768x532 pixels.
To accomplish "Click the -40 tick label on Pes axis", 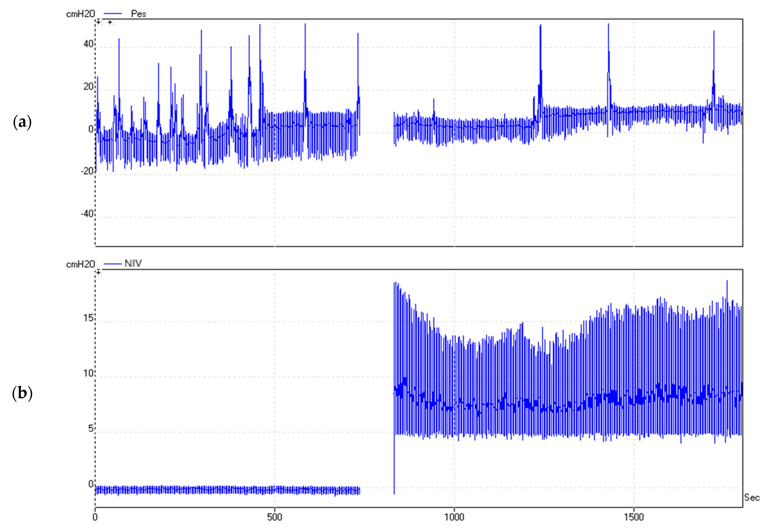I will (87, 214).
